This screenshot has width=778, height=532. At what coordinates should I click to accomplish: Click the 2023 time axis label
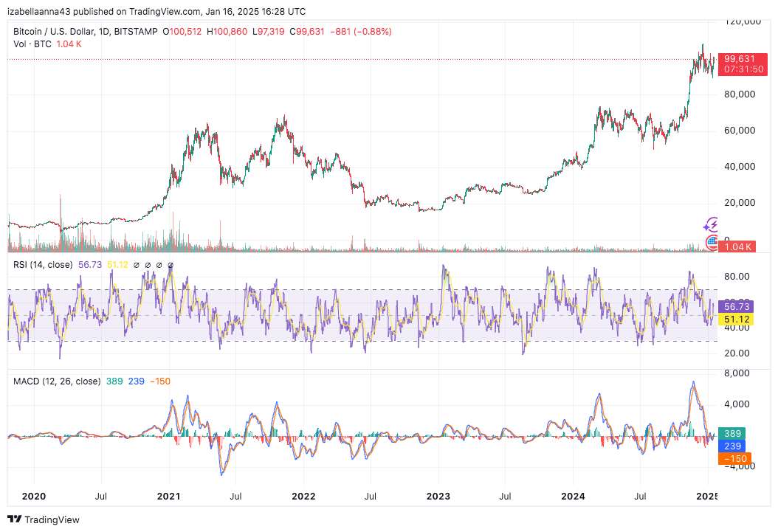point(438,497)
